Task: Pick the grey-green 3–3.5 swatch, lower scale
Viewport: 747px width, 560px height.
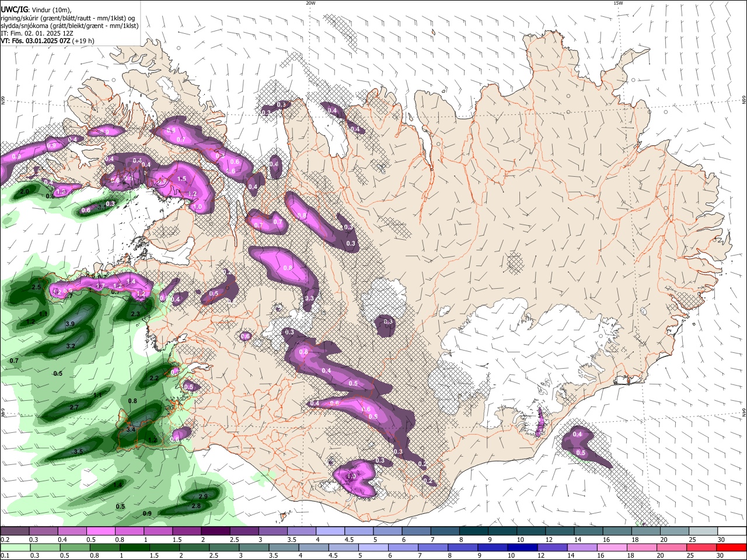Action: coord(254,548)
